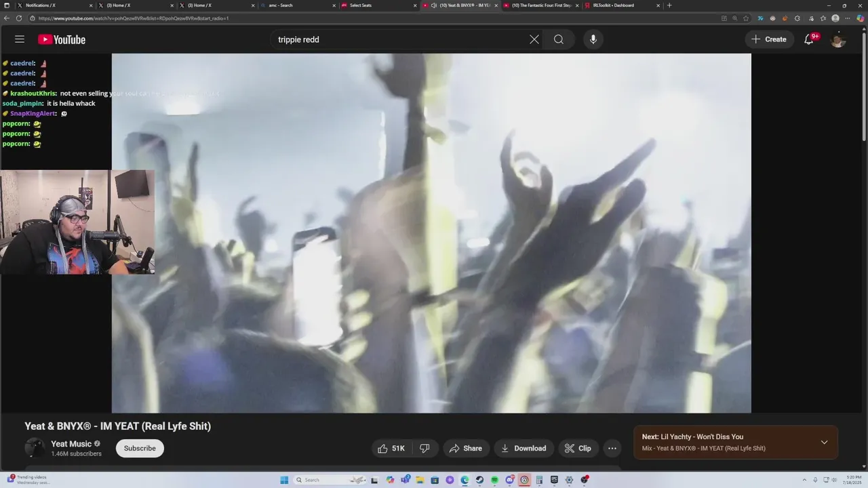
Task: Expand the 'Next: Lil Yachty' mix panel
Action: [824, 443]
